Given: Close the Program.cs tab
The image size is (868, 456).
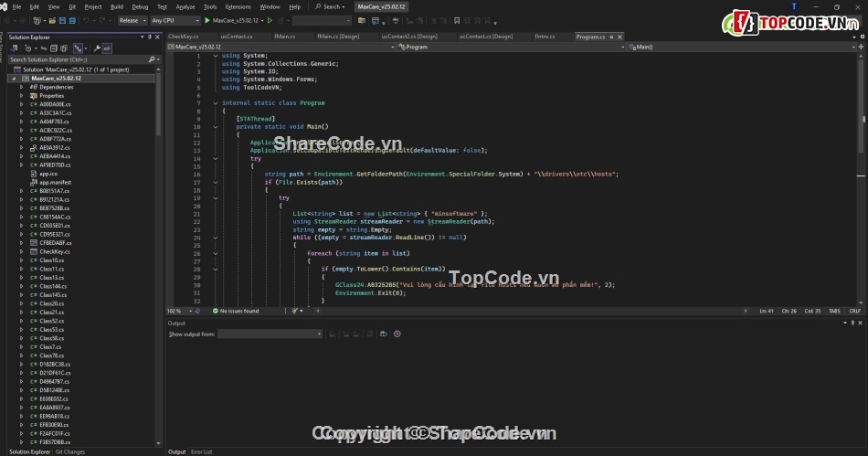Looking at the screenshot, I should coord(619,37).
